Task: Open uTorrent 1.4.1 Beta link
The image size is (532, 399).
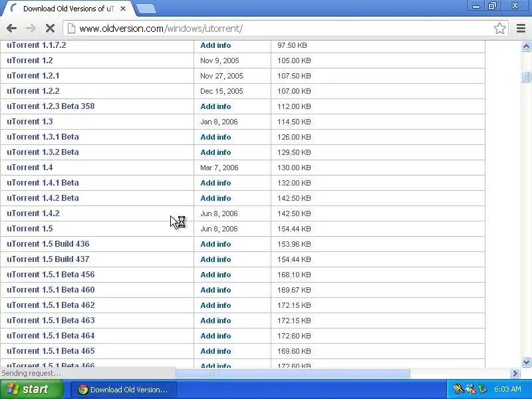Action: 43,182
